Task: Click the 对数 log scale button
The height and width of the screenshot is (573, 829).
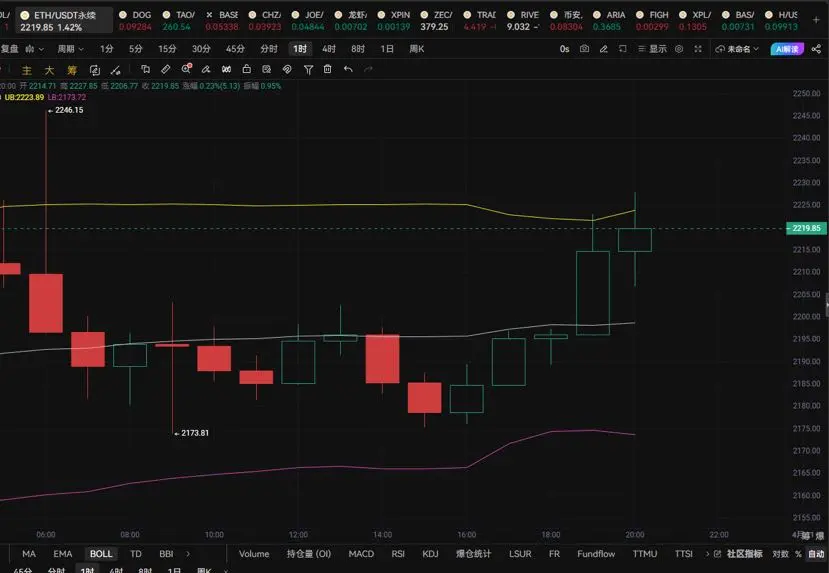Action: pyautogui.click(x=780, y=553)
